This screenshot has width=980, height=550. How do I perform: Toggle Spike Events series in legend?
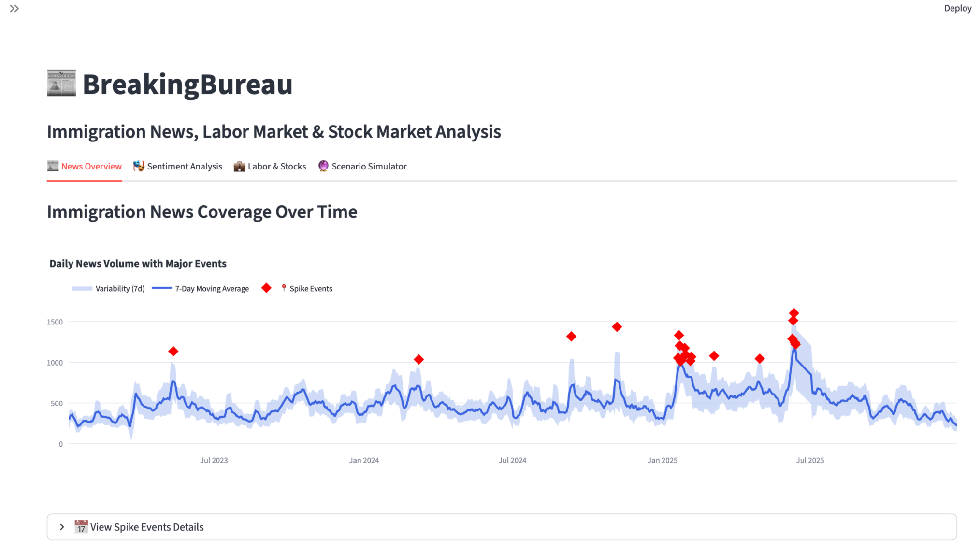point(310,289)
